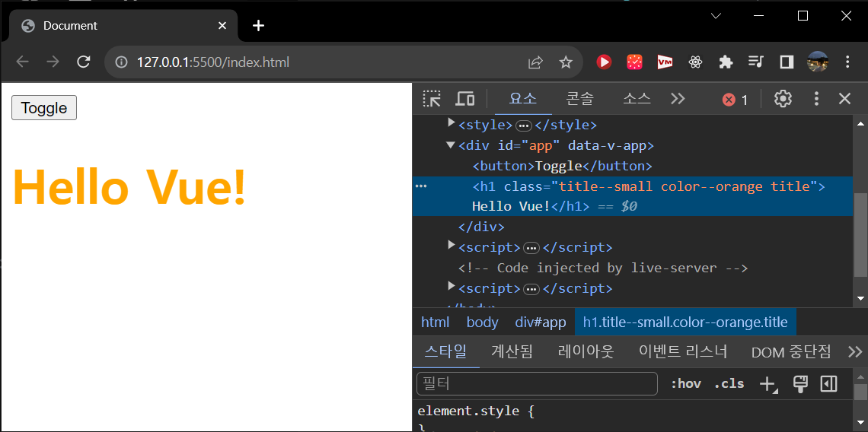The image size is (868, 432).
Task: Collapse the div#app node
Action: (451, 145)
